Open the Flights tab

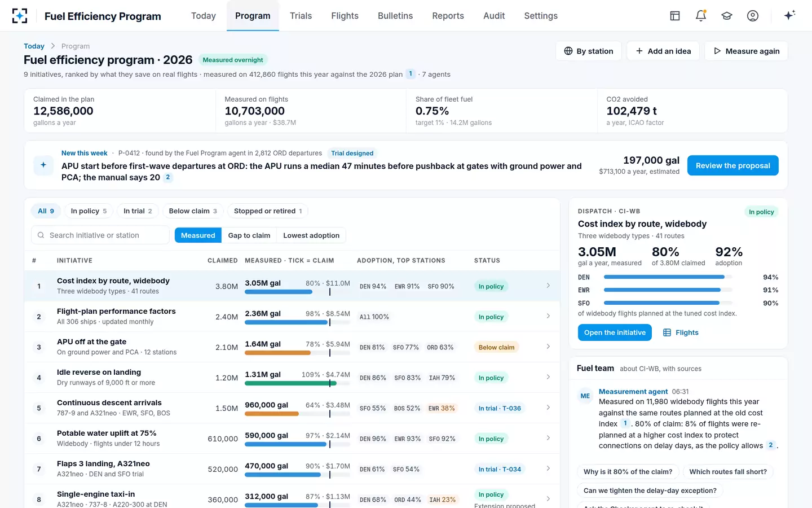coord(345,16)
